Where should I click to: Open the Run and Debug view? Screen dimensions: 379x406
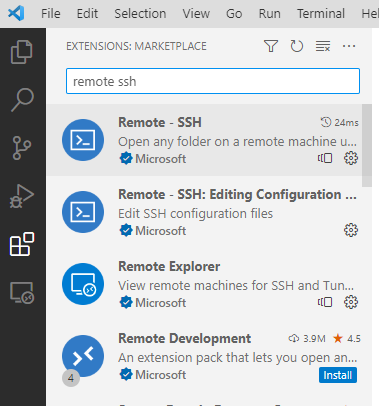pyautogui.click(x=22, y=196)
